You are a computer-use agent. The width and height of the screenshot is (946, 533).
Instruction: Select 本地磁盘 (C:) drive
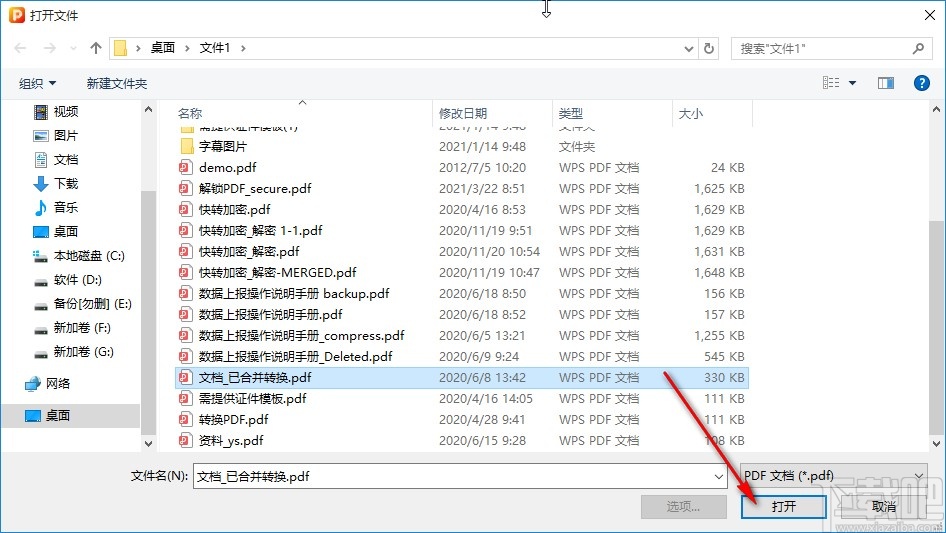tap(79, 256)
